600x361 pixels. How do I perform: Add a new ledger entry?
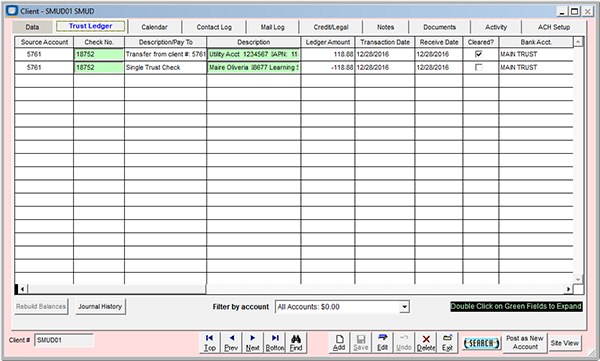pyautogui.click(x=339, y=343)
